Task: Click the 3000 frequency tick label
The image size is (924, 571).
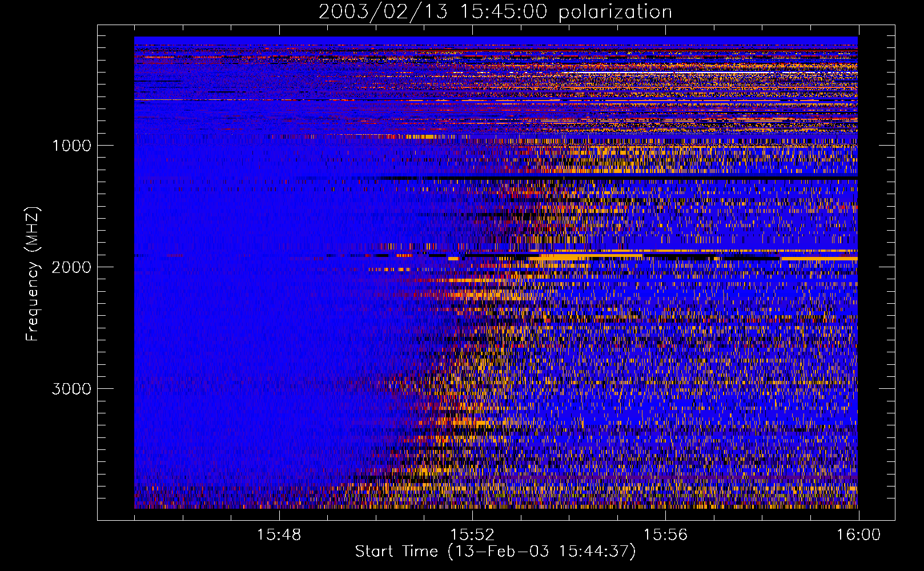Action: click(x=71, y=389)
